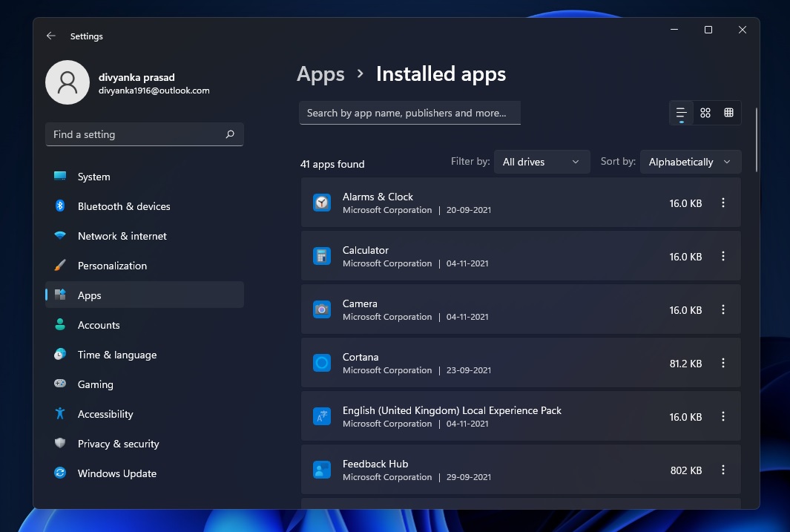The image size is (790, 532).
Task: Select the Apps category in sidebar
Action: click(x=145, y=295)
